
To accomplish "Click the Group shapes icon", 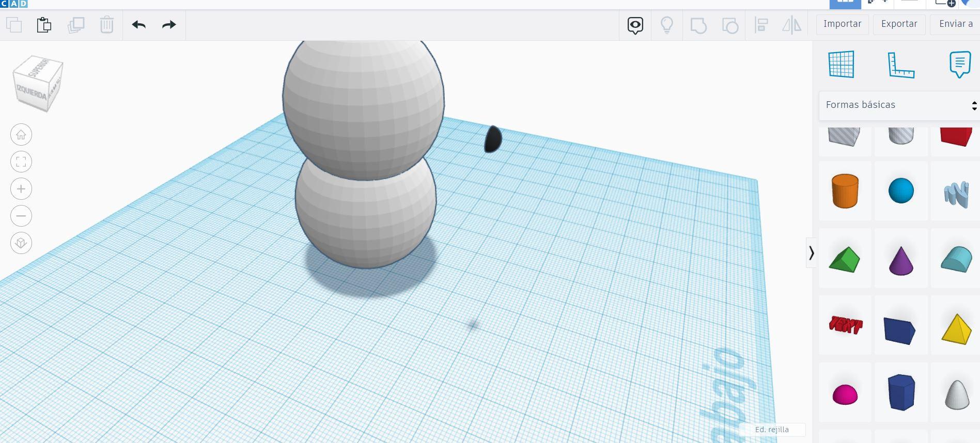I will [698, 25].
